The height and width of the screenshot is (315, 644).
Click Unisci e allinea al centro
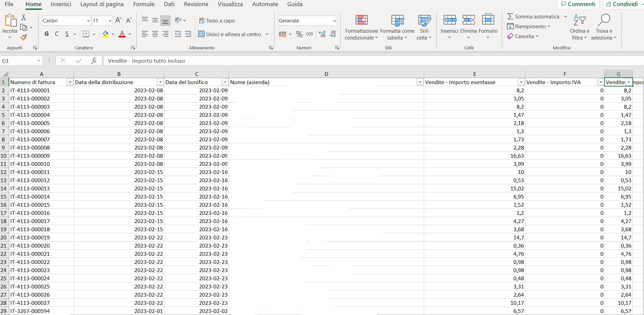click(x=230, y=34)
